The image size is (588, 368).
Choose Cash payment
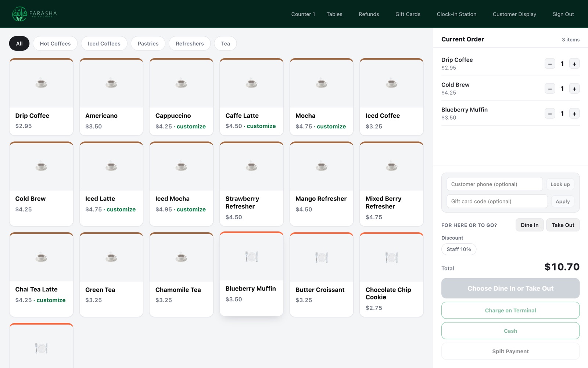pos(510,331)
